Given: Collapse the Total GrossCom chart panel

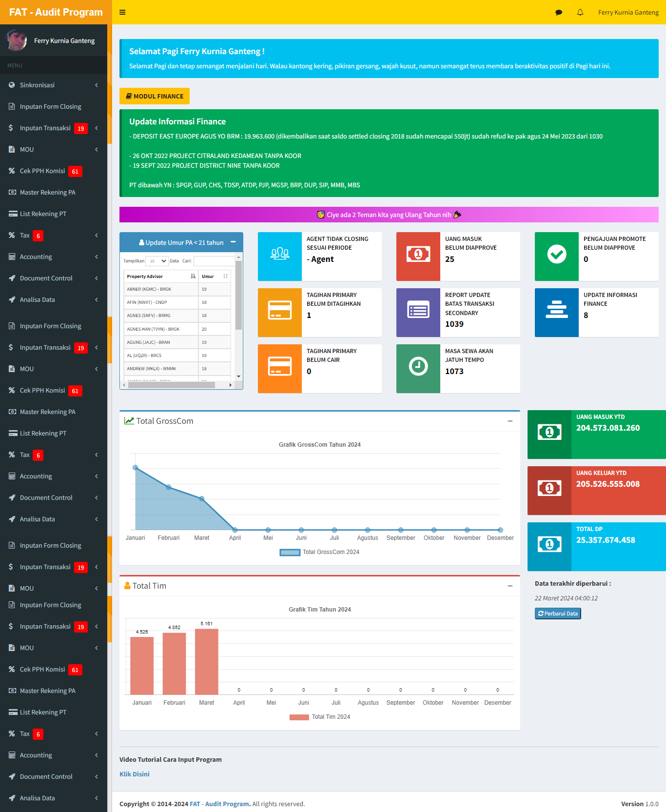Looking at the screenshot, I should tap(510, 421).
